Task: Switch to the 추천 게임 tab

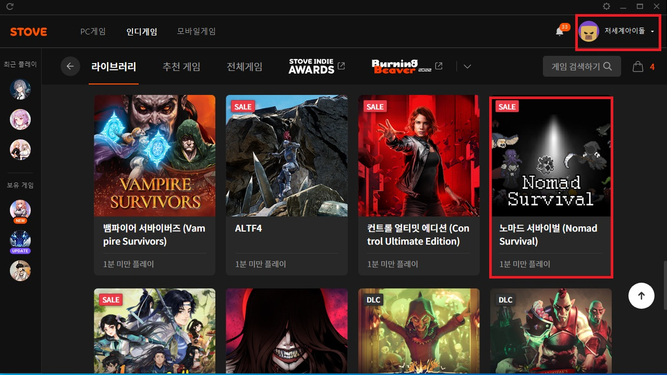Action: (x=181, y=67)
